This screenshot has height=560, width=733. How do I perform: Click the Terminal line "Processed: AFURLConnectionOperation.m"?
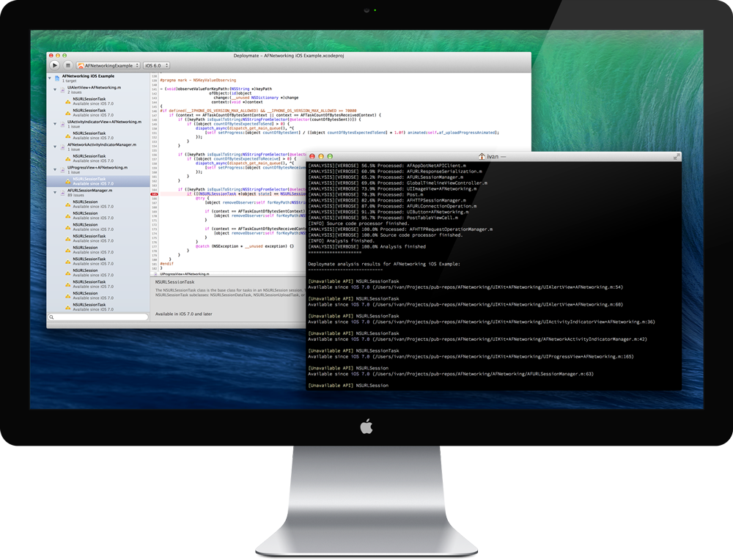pos(392,206)
